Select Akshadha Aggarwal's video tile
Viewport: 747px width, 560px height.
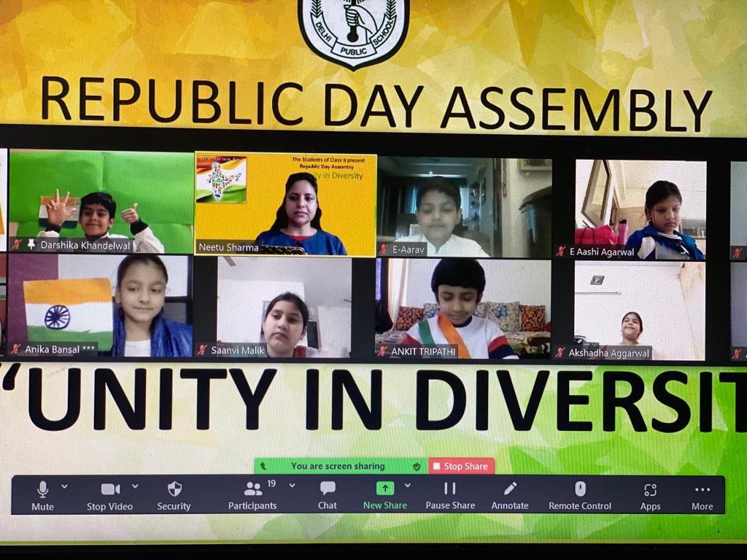tap(639, 311)
